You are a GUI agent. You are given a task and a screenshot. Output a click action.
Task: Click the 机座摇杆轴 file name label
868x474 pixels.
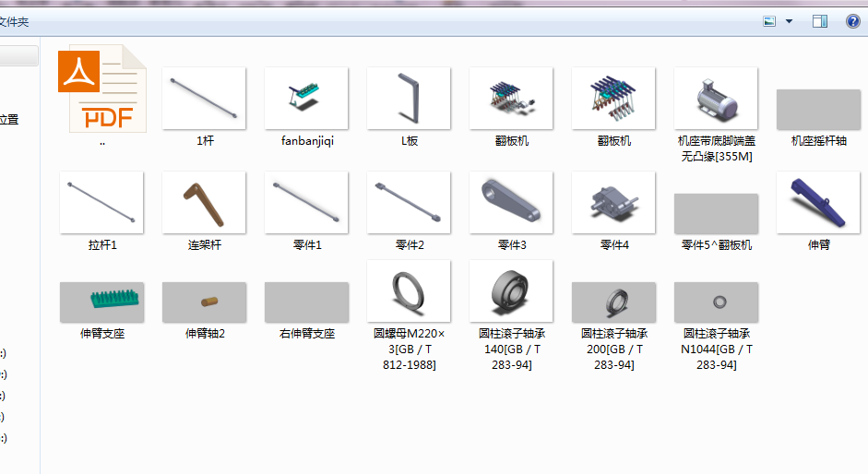(x=819, y=141)
